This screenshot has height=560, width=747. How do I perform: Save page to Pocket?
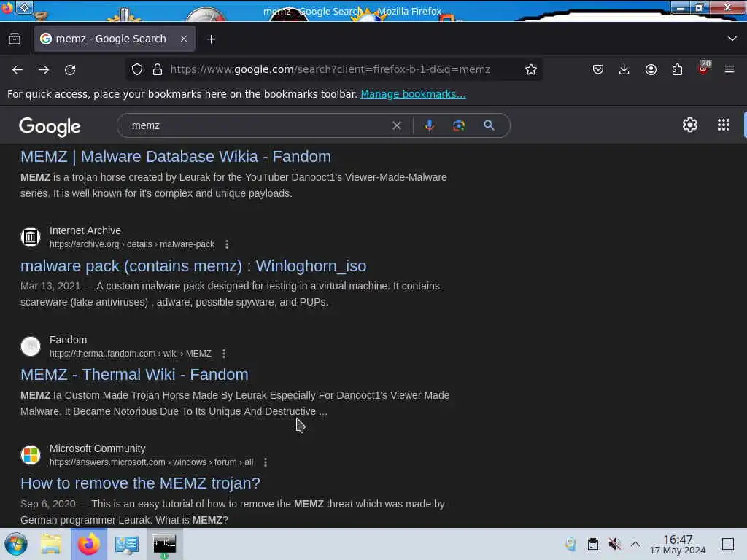point(598,69)
